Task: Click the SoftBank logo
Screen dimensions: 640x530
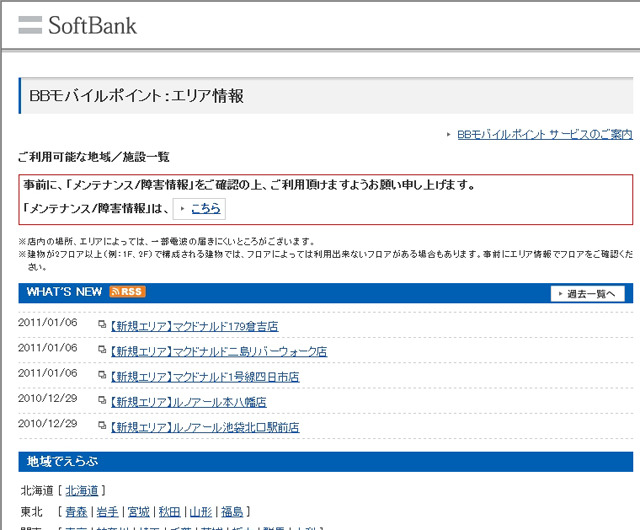Action: point(78,25)
